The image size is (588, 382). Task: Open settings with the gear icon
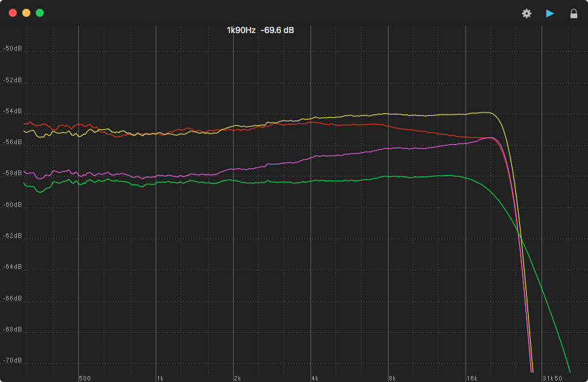527,13
